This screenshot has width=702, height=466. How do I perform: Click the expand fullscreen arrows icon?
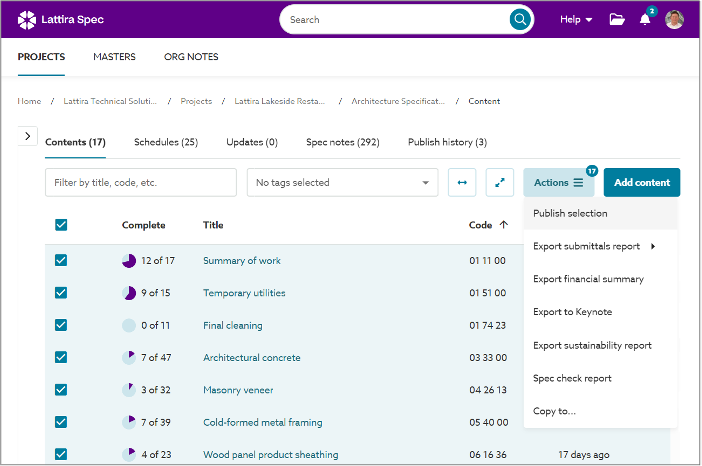500,183
